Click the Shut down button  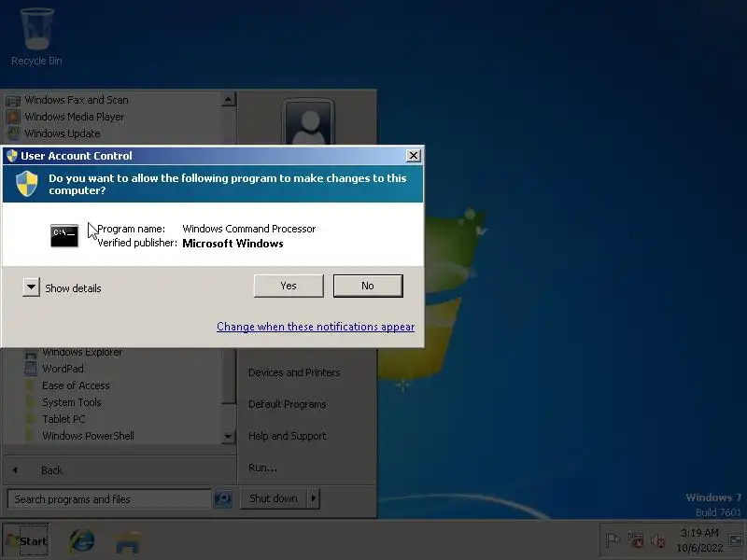(274, 498)
